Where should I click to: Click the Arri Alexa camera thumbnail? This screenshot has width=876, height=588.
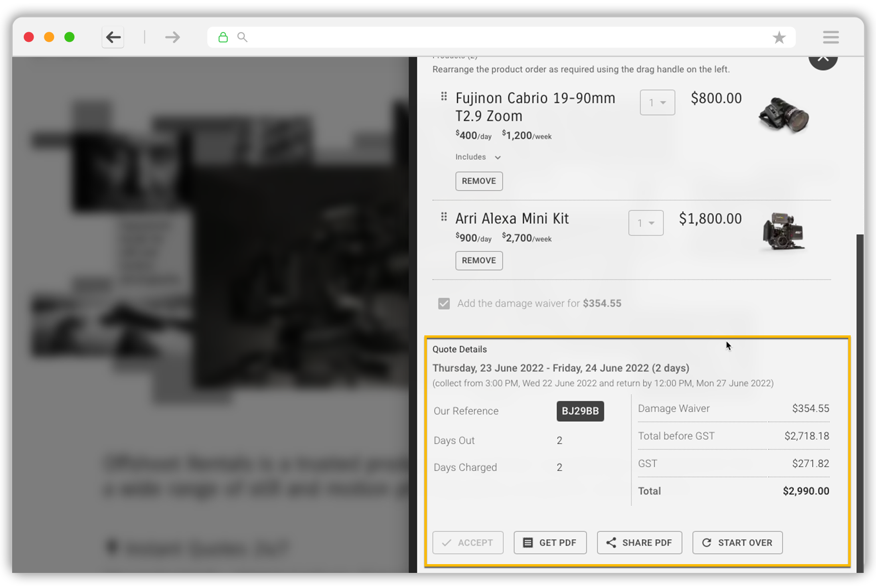pos(784,231)
